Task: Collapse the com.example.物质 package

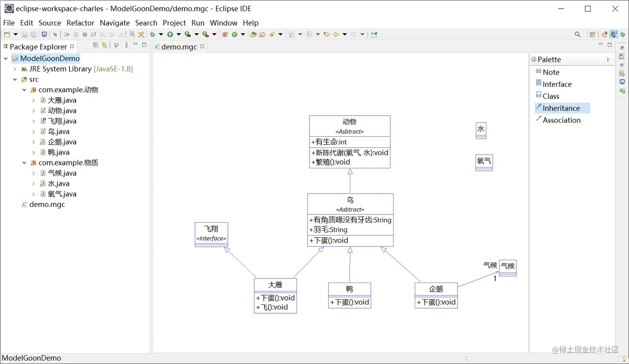Action: 24,162
